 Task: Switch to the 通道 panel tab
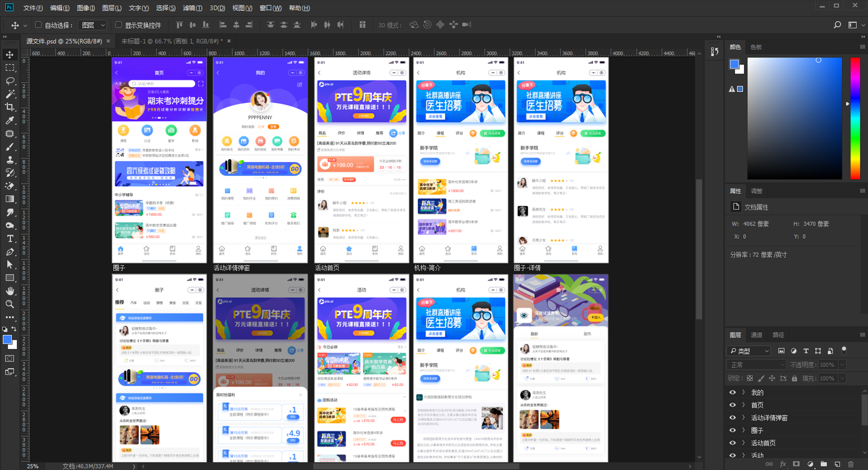(756, 335)
